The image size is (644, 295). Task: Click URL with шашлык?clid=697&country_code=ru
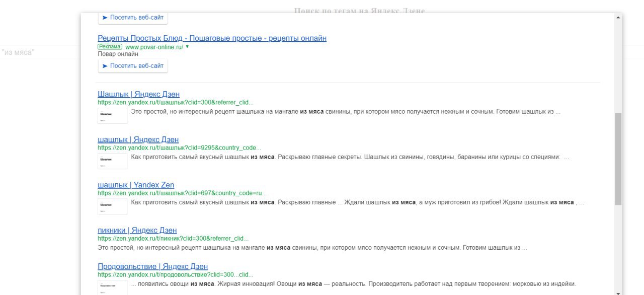click(182, 193)
